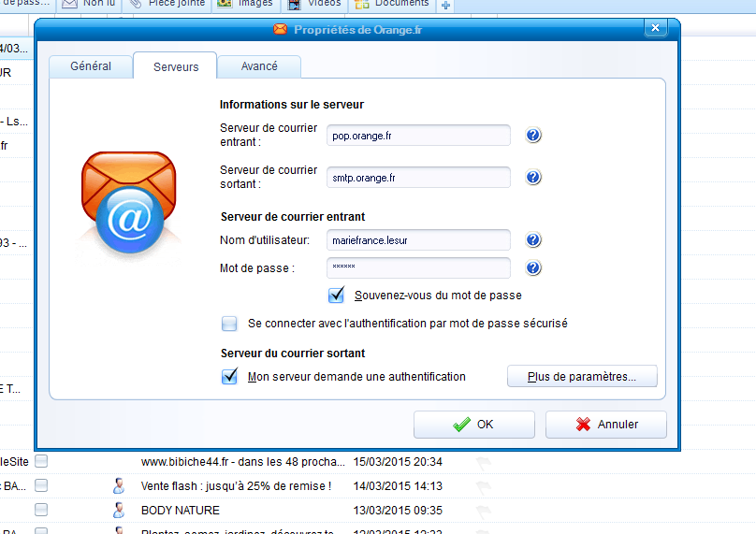
Task: Select date 15/03/2015 20:34
Action: tap(398, 462)
